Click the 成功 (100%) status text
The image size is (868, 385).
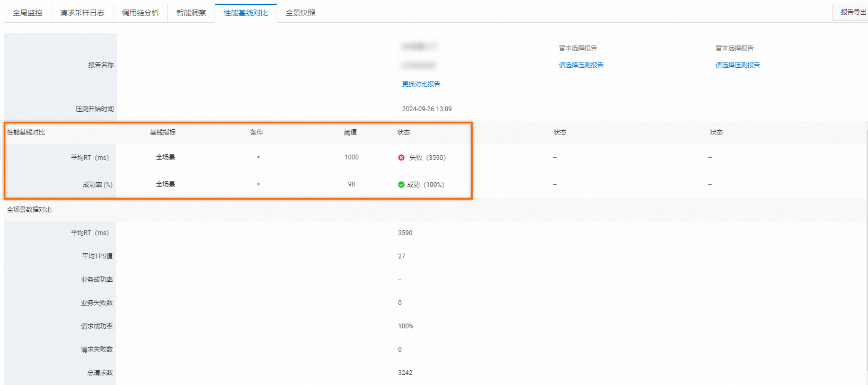click(426, 185)
